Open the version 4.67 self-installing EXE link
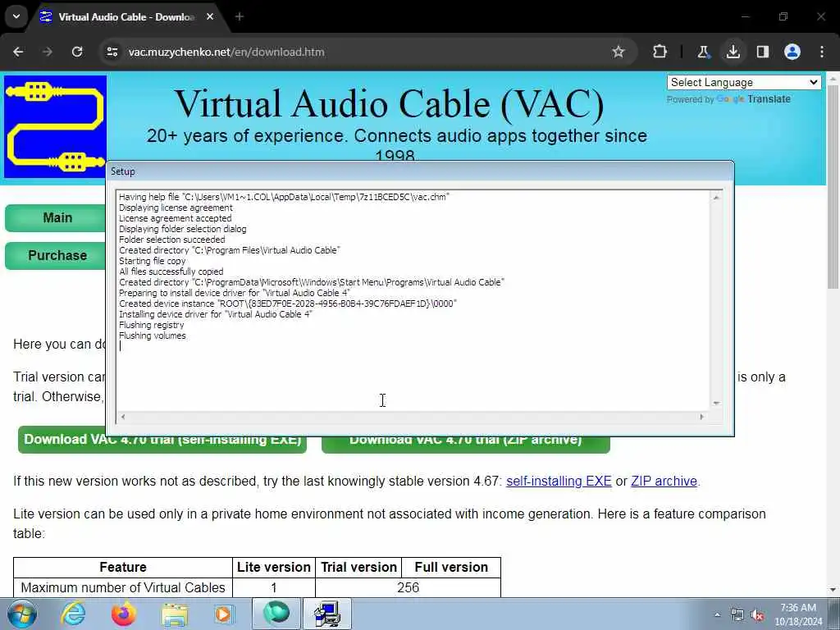The width and height of the screenshot is (840, 630). (x=559, y=481)
